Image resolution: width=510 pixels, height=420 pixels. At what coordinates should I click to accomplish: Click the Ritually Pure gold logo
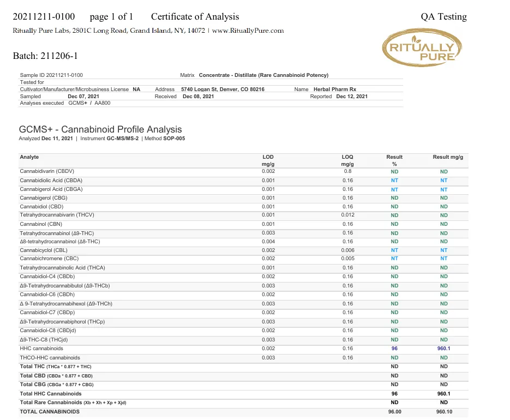pyautogui.click(x=422, y=47)
